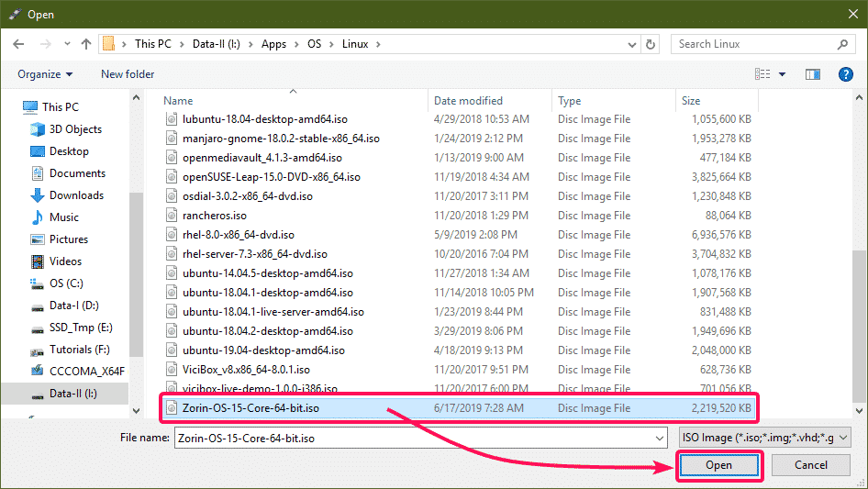Screen dimensions: 868x489
Task: Select openSUSE-Leap-15.0-DVD-x86_64.iso
Action: pyautogui.click(x=272, y=177)
